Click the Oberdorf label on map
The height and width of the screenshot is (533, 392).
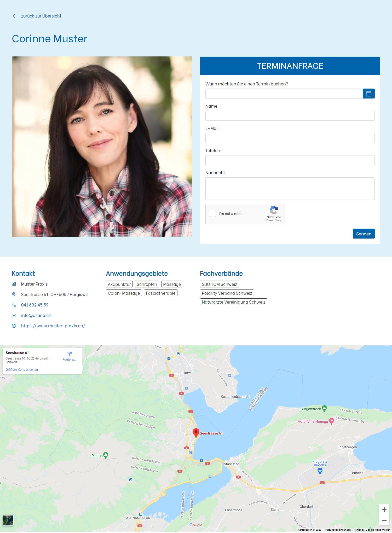point(306,507)
